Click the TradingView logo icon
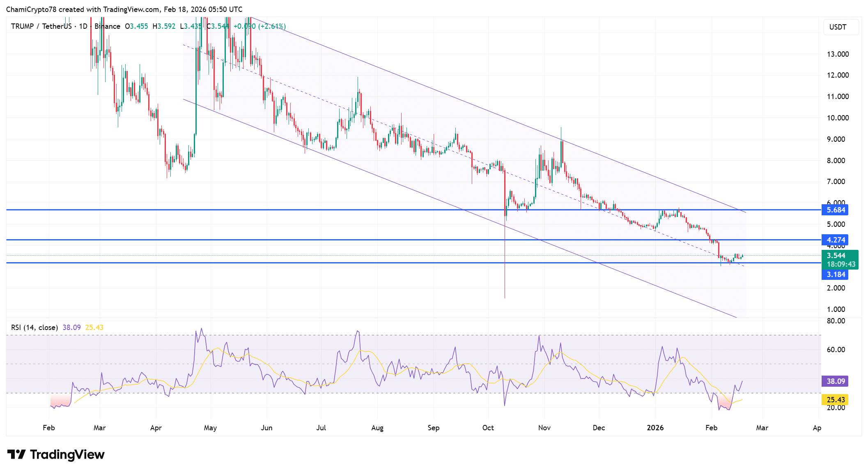 (16, 455)
